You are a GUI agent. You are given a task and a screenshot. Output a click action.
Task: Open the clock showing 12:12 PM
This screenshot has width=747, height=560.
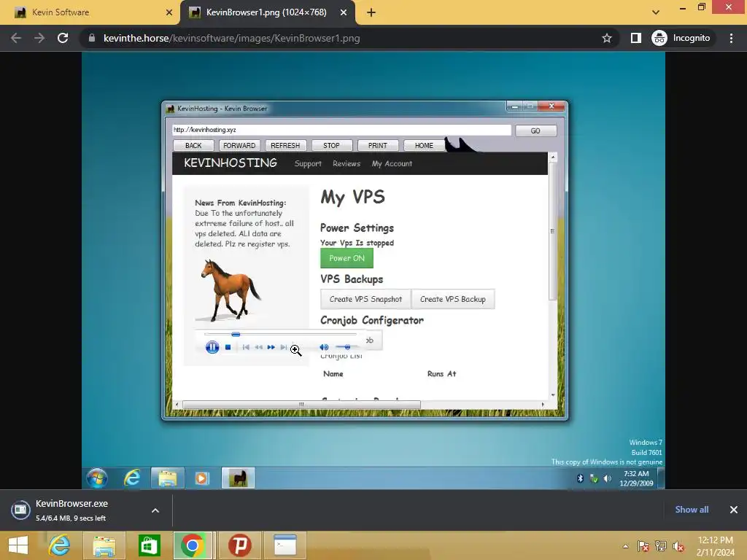click(x=715, y=546)
